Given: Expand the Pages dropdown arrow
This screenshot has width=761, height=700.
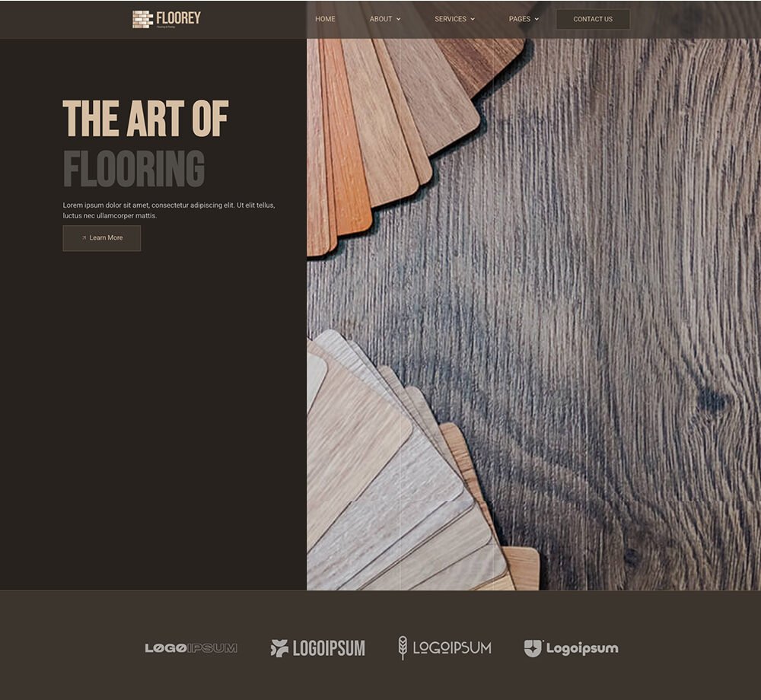Looking at the screenshot, I should 537,20.
